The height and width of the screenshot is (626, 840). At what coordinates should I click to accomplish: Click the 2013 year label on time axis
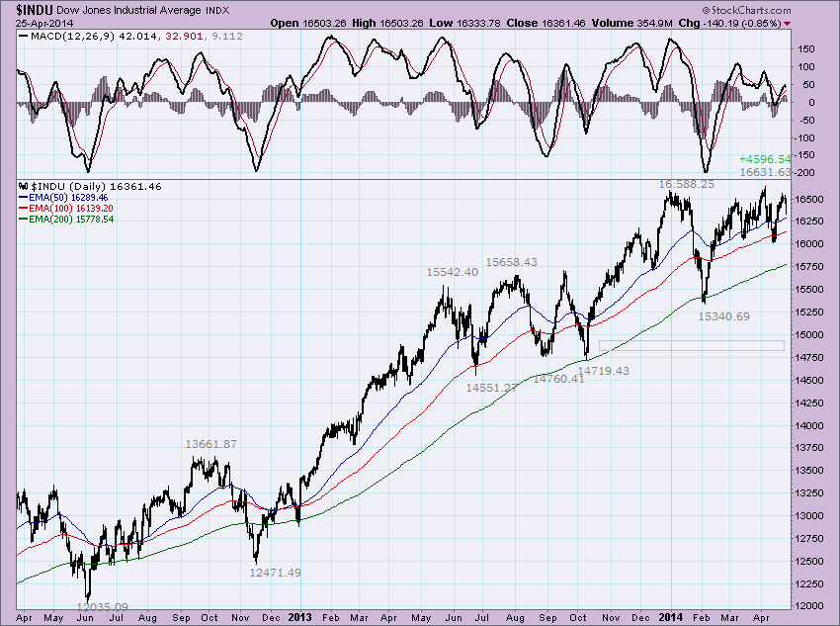point(300,617)
